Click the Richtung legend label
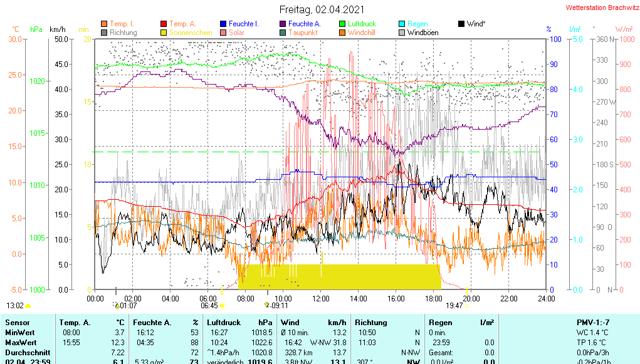The height and width of the screenshot is (364, 640). [123, 33]
